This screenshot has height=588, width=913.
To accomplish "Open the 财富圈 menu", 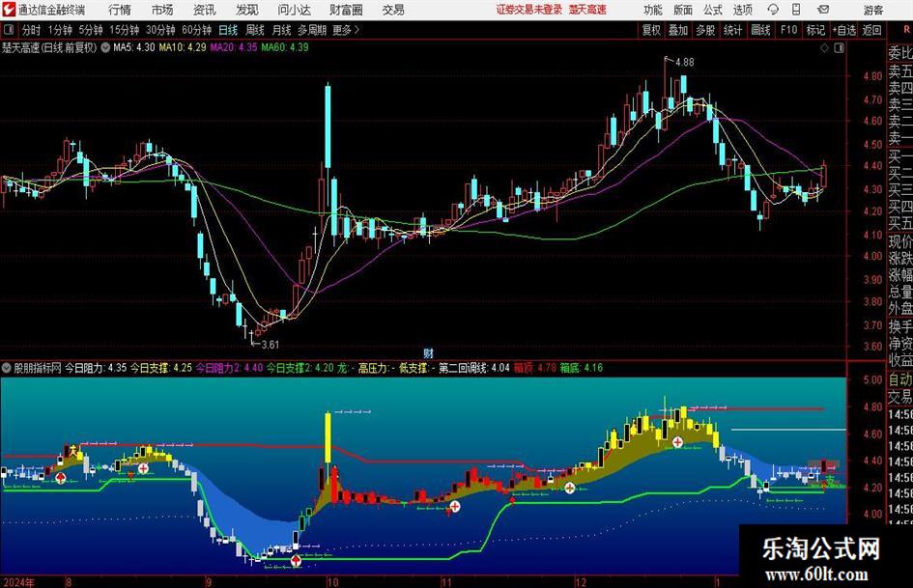I will tap(346, 10).
